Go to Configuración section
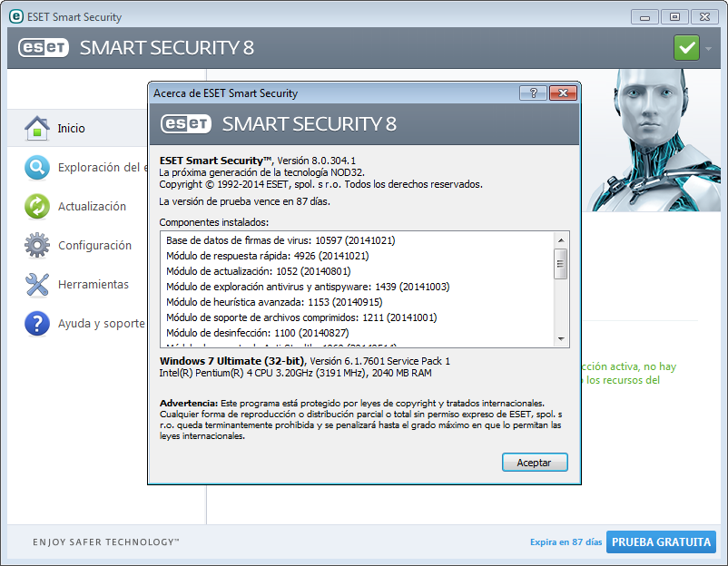The image size is (728, 566). (94, 246)
